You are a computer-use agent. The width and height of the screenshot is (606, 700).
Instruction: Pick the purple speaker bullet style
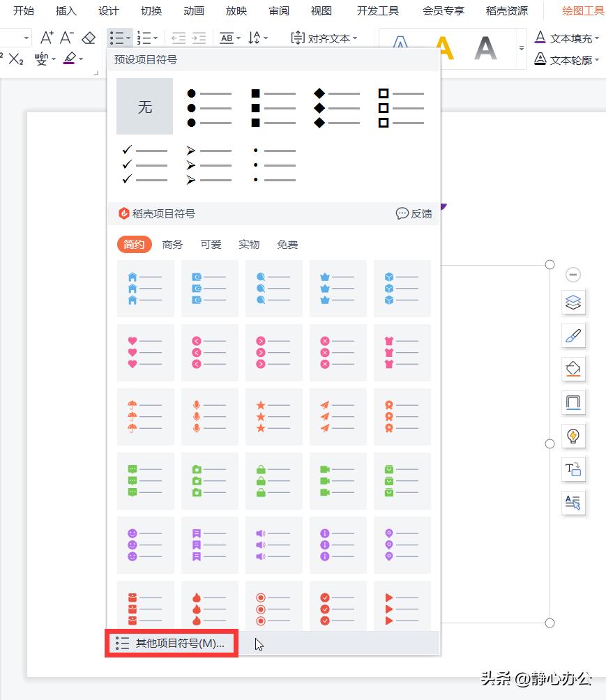pyautogui.click(x=274, y=545)
